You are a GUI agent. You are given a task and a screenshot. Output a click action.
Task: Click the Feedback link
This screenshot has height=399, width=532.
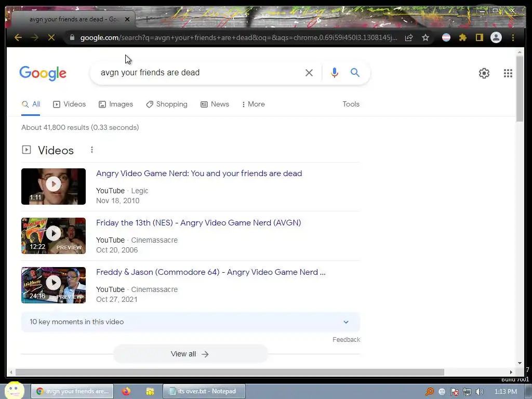(346, 340)
